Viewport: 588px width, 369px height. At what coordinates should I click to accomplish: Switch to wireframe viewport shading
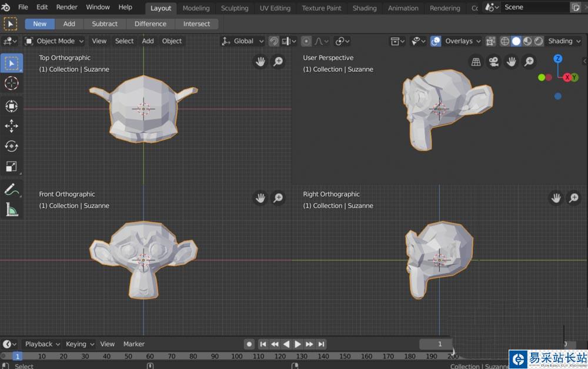(x=505, y=41)
